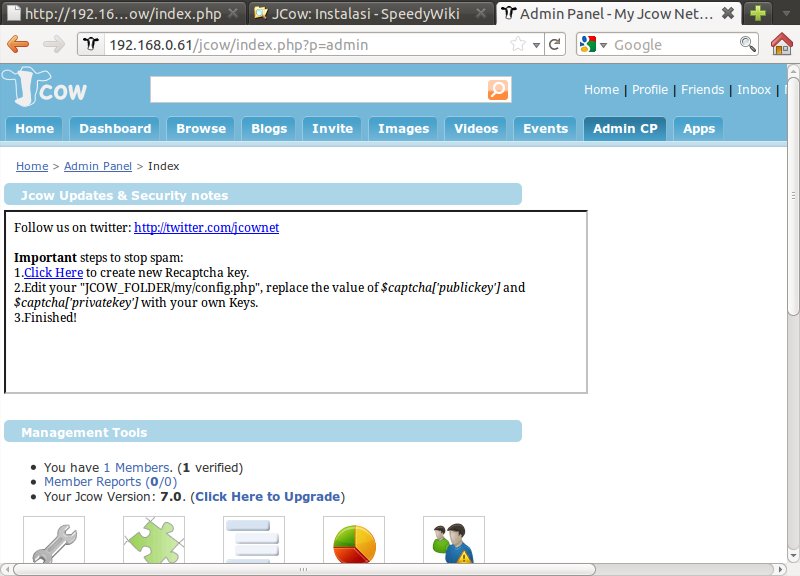
Task: Click horizontal scrollbar right arrow
Action: click(x=781, y=569)
